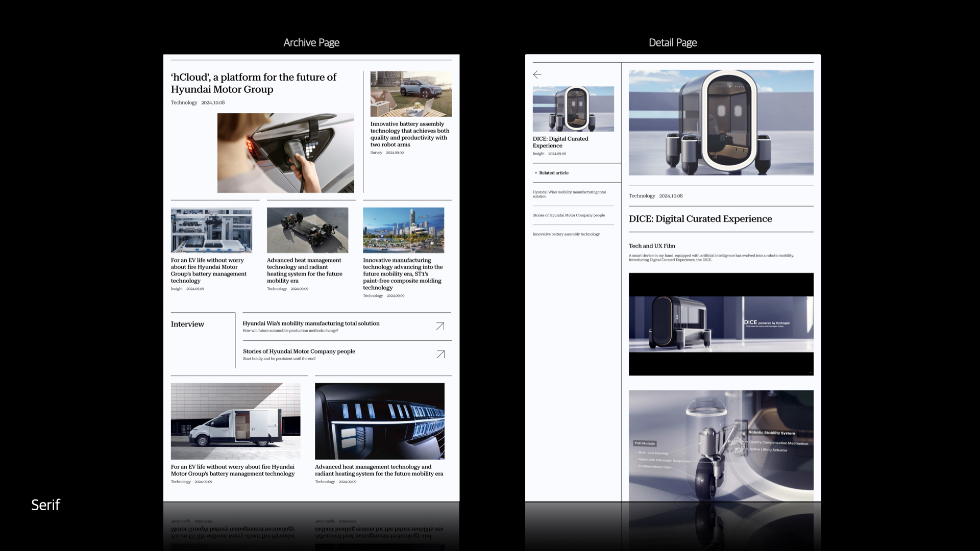Open arrow icon beside Hyundai Wia's mobility article
The height and width of the screenshot is (551, 980).
[x=440, y=326]
